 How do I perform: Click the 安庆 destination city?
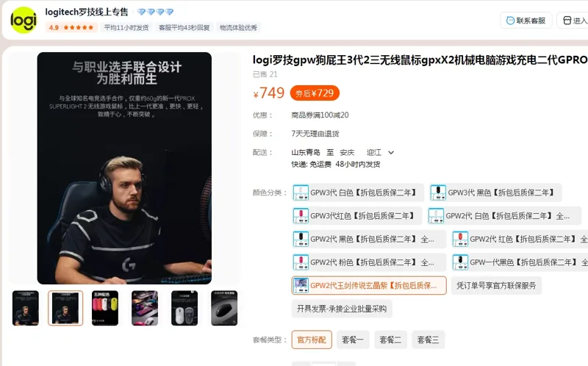(347, 153)
